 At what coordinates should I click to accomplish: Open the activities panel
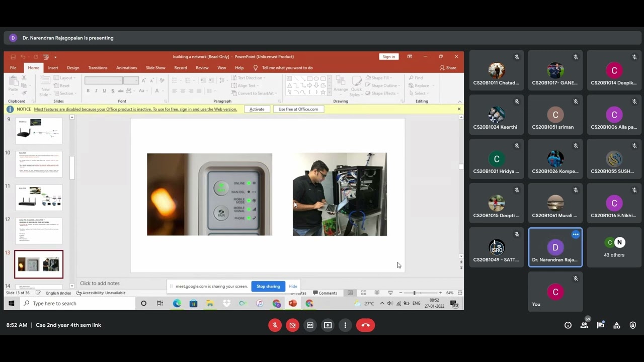click(617, 325)
